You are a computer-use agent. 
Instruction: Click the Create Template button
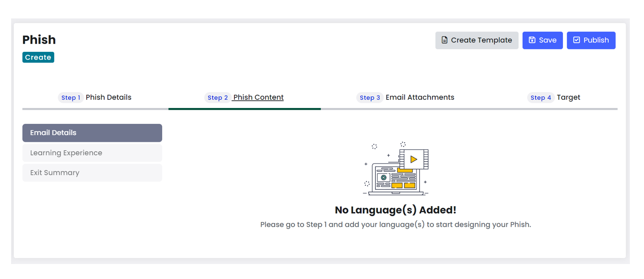click(x=477, y=40)
